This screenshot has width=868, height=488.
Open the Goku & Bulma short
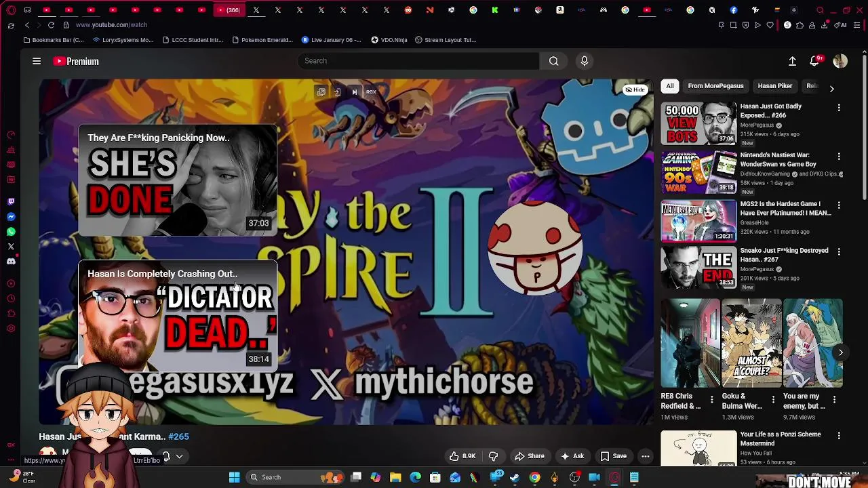pyautogui.click(x=751, y=343)
